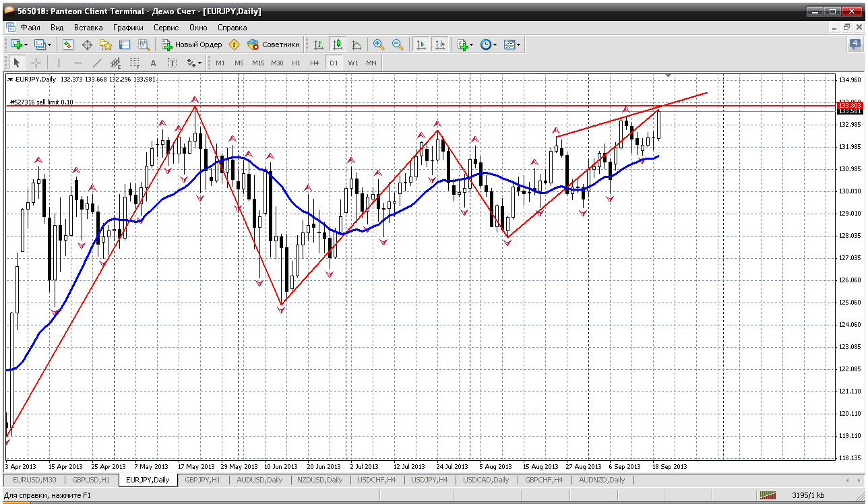The height and width of the screenshot is (504, 868).
Task: Set timeframe to W1
Action: (x=353, y=63)
